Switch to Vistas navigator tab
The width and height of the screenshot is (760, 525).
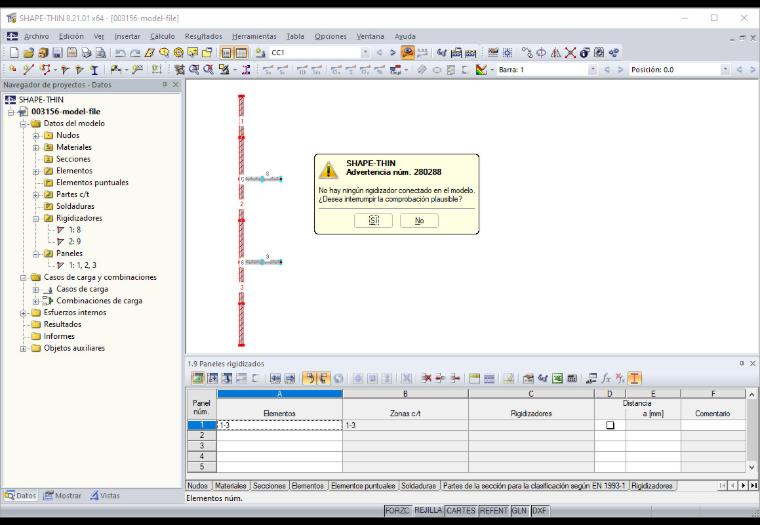tap(105, 496)
